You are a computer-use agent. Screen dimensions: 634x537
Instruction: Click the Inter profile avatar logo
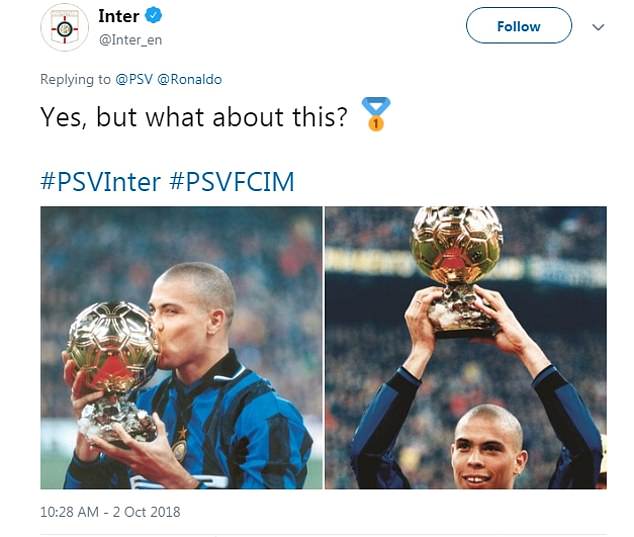[x=64, y=27]
